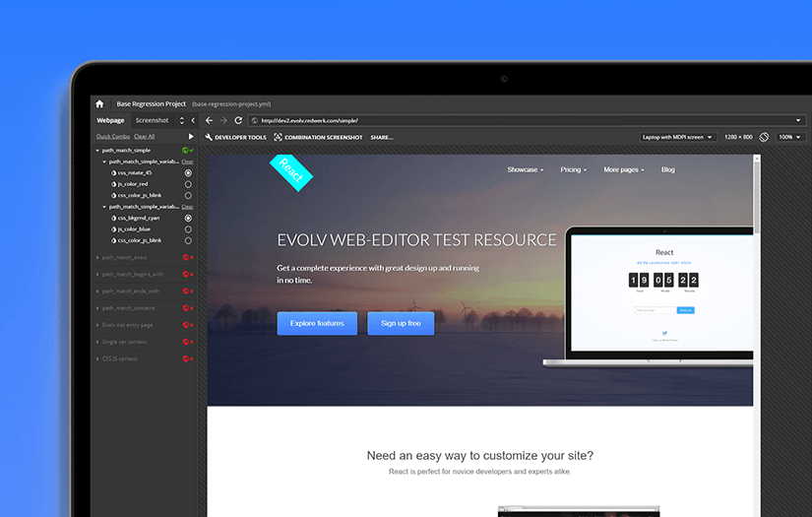Click the red status icon for path_match_begins_with
Screen dimensions: 812x517
click(187, 274)
